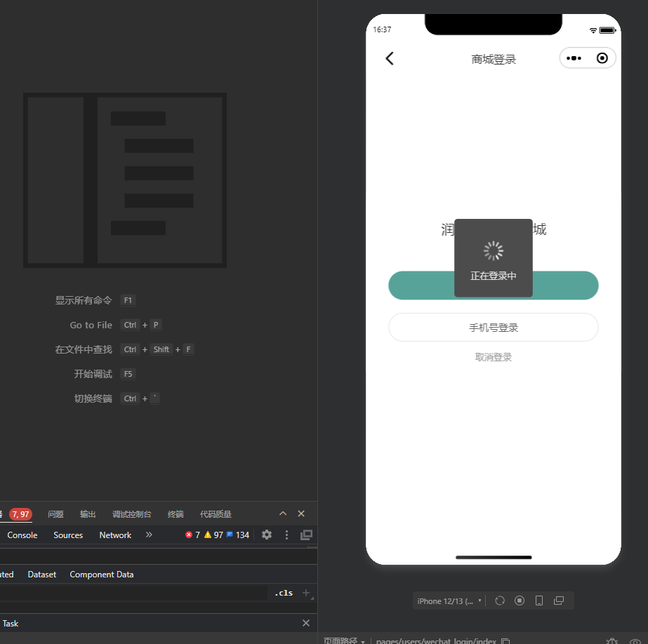This screenshot has width=648, height=644.
Task: Select the iPhone 12/13 device dropdown
Action: coord(449,601)
